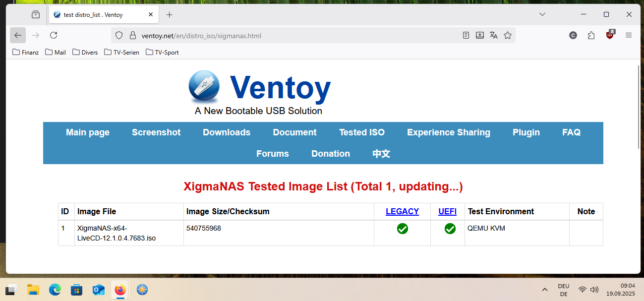Click the LEGACY column header link
The height and width of the screenshot is (301, 644).
coord(402,211)
